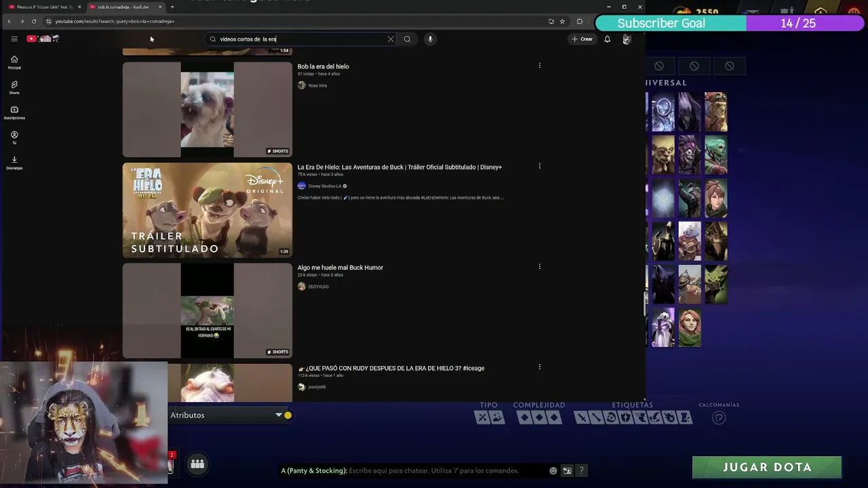Open Descargas in the YouTube sidebar
868x488 pixels.
click(14, 163)
